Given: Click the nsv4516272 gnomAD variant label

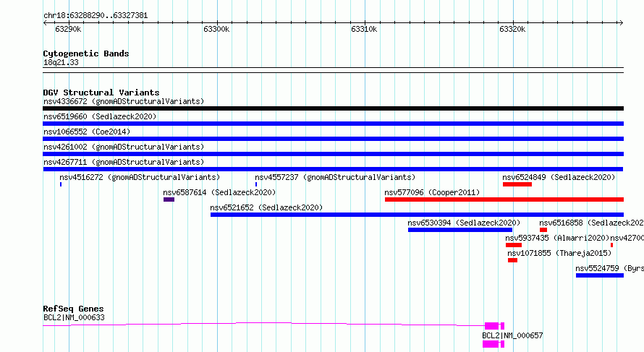Looking at the screenshot, I should tap(140, 177).
